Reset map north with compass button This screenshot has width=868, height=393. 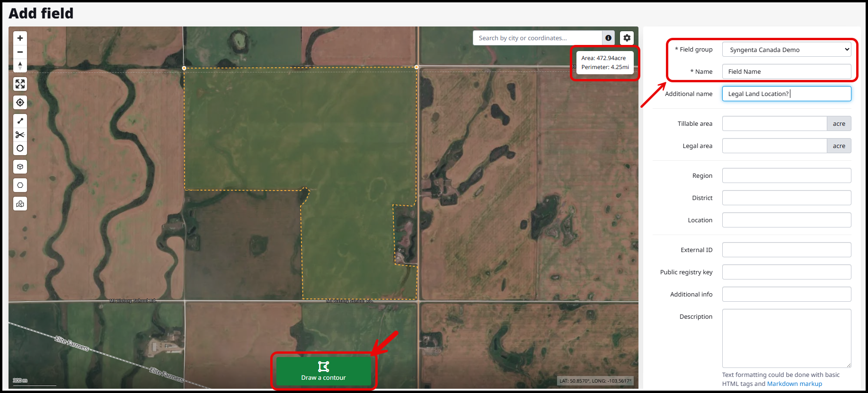tap(20, 65)
